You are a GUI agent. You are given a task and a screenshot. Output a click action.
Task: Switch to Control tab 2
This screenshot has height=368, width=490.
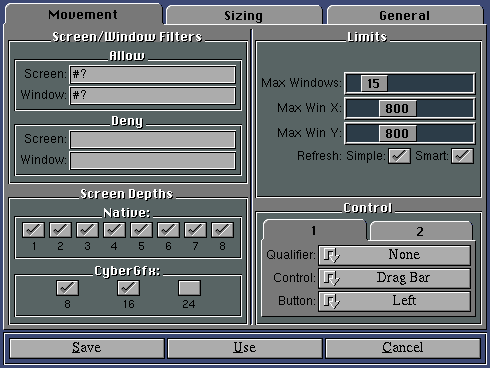click(421, 231)
